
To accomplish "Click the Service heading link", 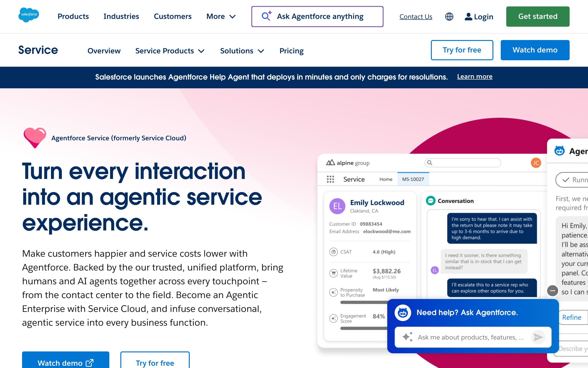I will point(38,50).
